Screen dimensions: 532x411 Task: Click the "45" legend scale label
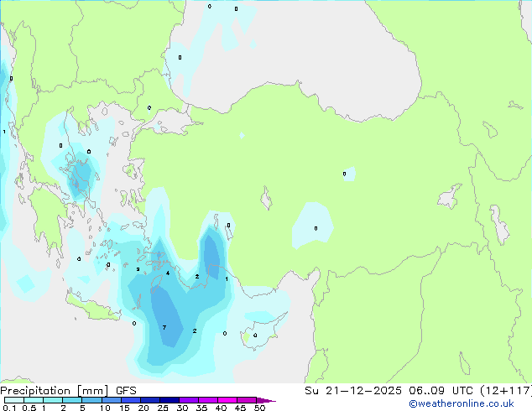click(240, 408)
